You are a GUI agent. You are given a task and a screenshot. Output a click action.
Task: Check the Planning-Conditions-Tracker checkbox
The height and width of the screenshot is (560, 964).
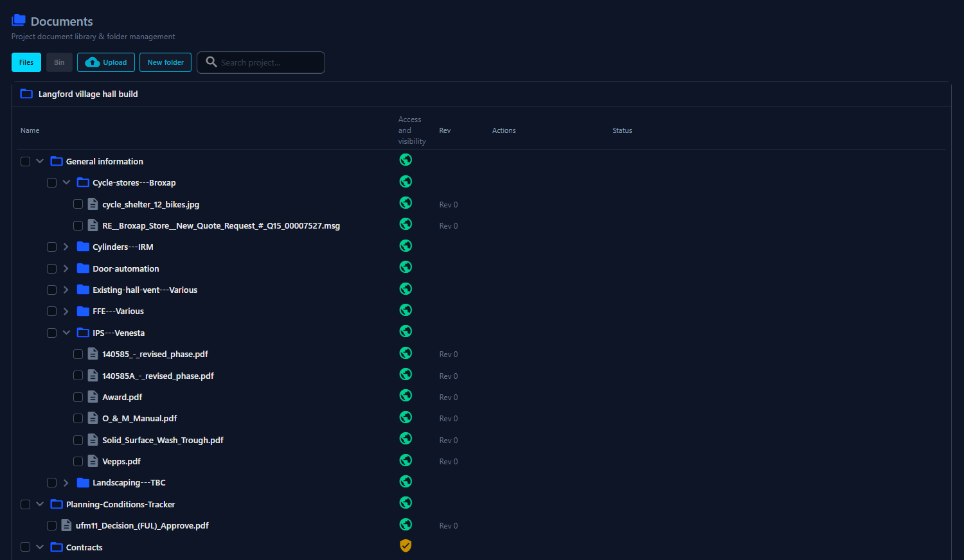pyautogui.click(x=26, y=504)
